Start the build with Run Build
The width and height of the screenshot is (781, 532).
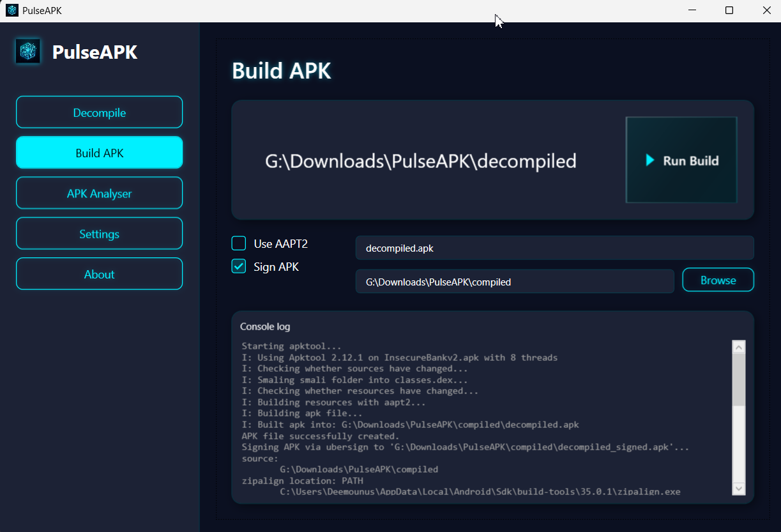(681, 160)
